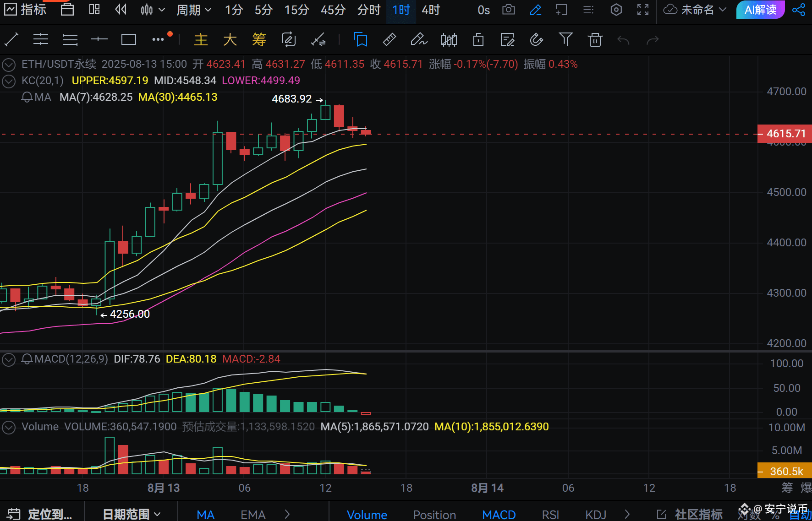This screenshot has height=521, width=812.
Task: Select the 1时 hourly timeframe
Action: (401, 10)
